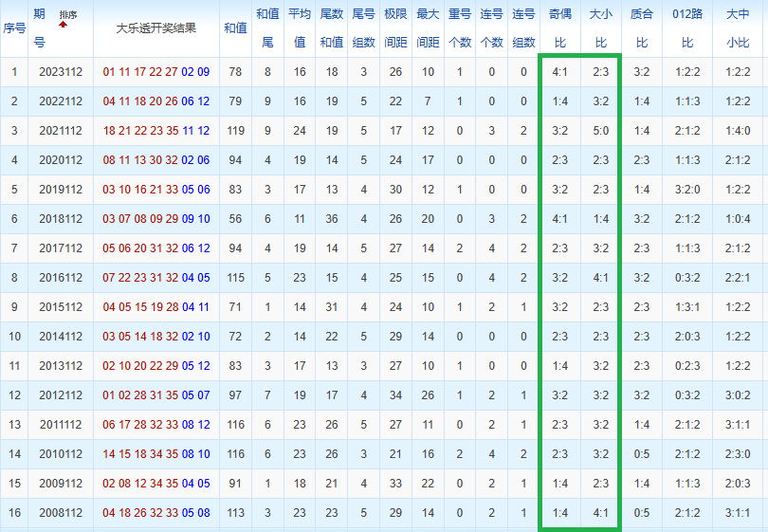
Task: Click the 期号 column header
Action: pyautogui.click(x=39, y=28)
